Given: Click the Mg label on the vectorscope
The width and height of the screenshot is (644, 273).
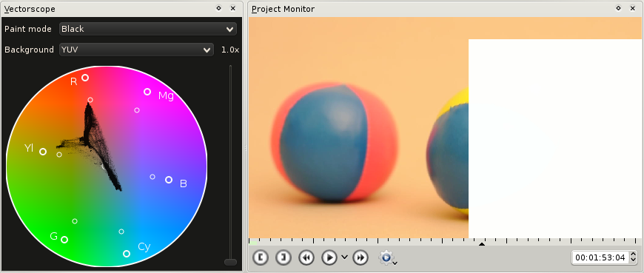Looking at the screenshot, I should 166,96.
